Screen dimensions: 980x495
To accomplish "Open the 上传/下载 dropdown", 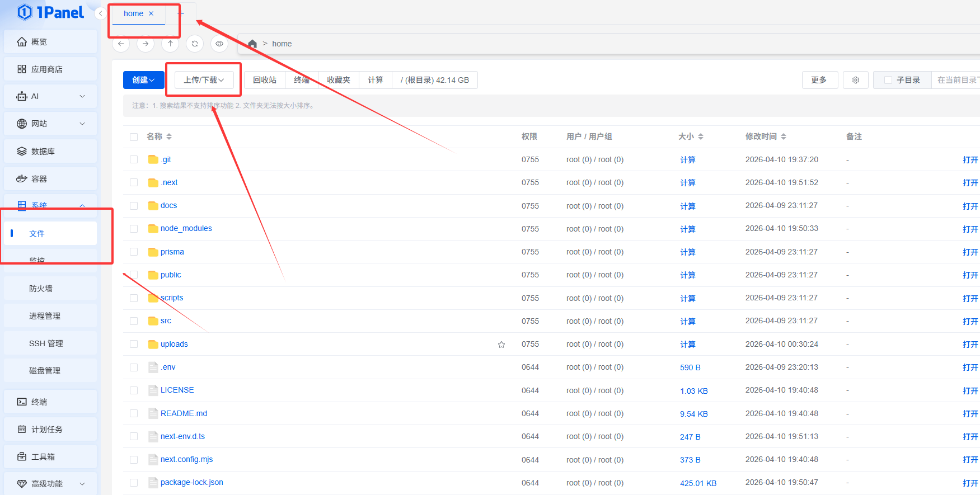I will (204, 80).
